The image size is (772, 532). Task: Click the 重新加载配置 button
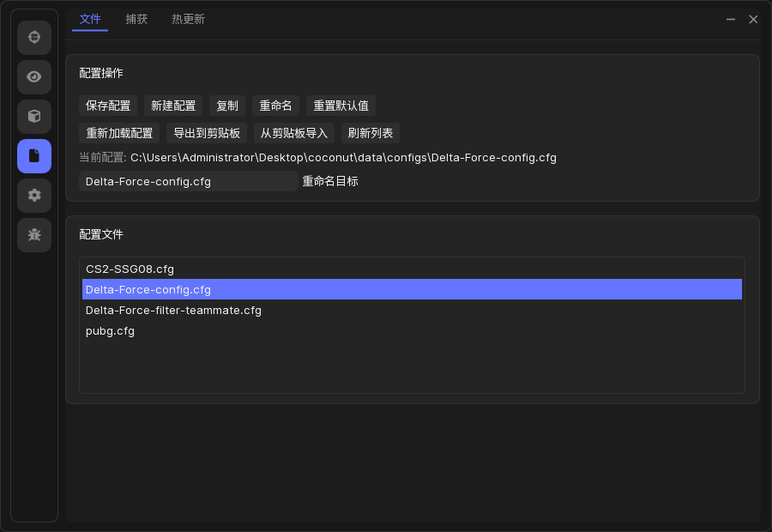[119, 133]
